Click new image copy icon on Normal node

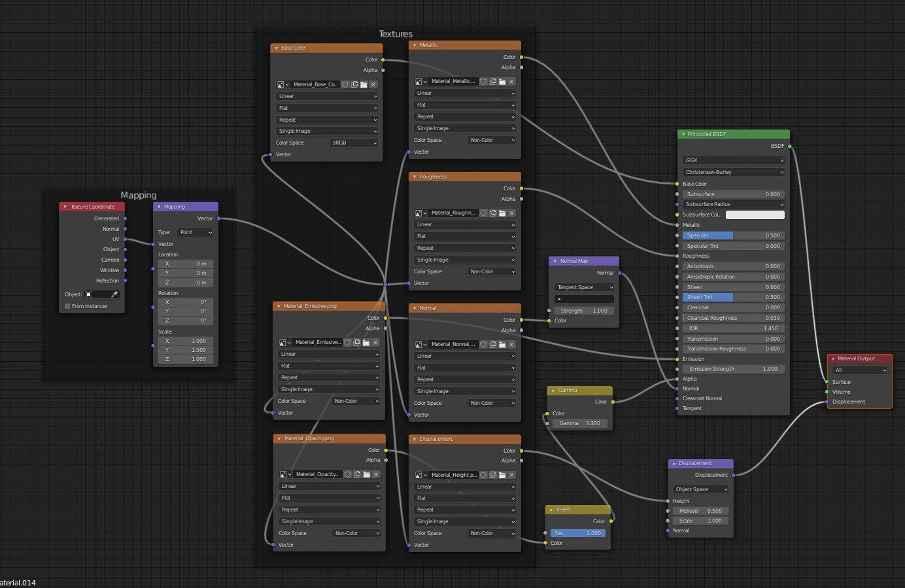click(493, 345)
